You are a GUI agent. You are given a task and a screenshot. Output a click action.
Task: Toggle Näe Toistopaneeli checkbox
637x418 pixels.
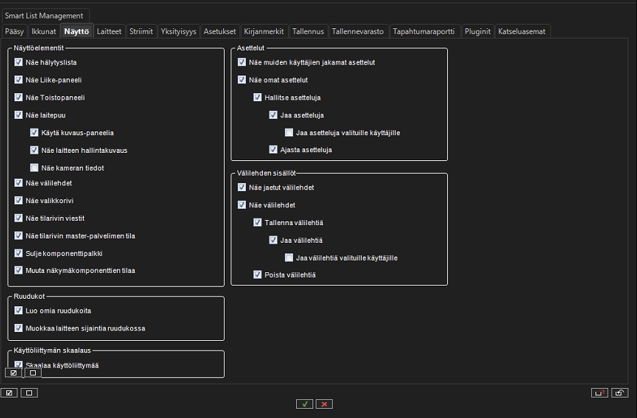pyautogui.click(x=18, y=97)
